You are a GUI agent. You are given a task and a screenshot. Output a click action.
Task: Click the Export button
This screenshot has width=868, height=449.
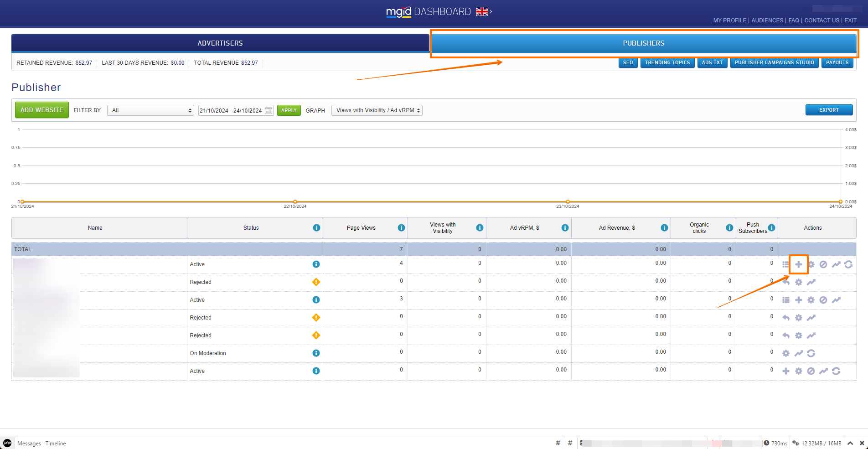point(828,110)
